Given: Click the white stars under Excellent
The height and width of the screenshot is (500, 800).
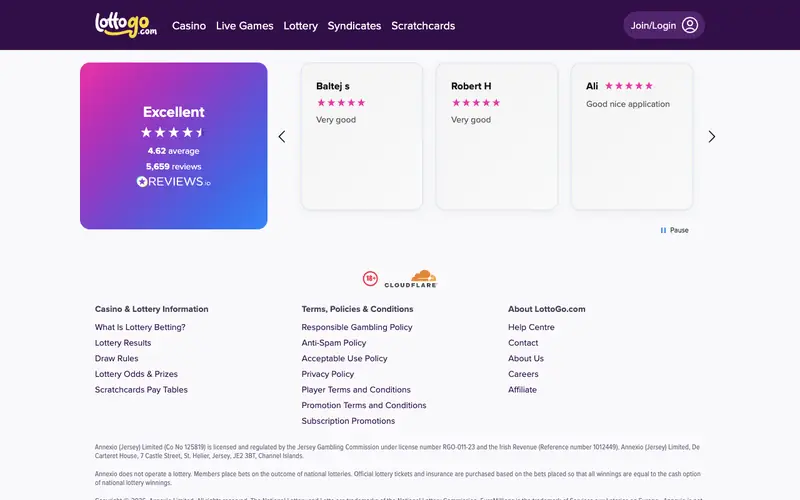Looking at the screenshot, I should [173, 133].
